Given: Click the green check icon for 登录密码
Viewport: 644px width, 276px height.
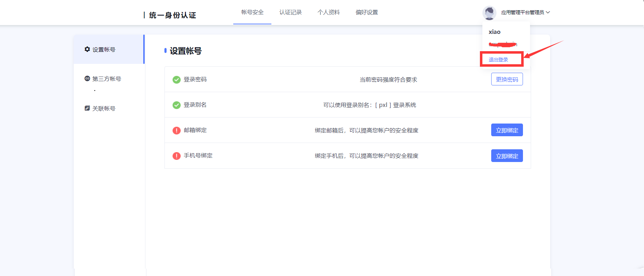Looking at the screenshot, I should (176, 80).
